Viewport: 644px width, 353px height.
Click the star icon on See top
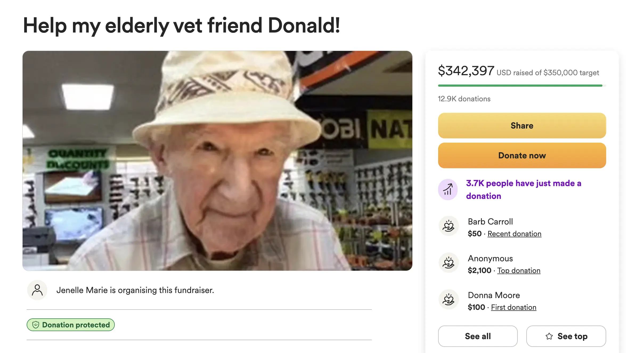click(x=549, y=336)
